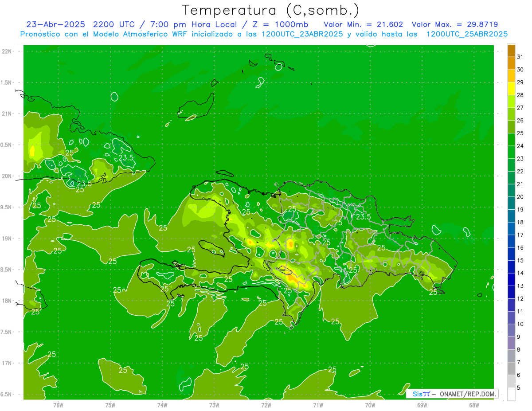532x411 pixels.
Task: Click the "Temperatura (C,somb.)" chart title
Action: click(x=271, y=10)
